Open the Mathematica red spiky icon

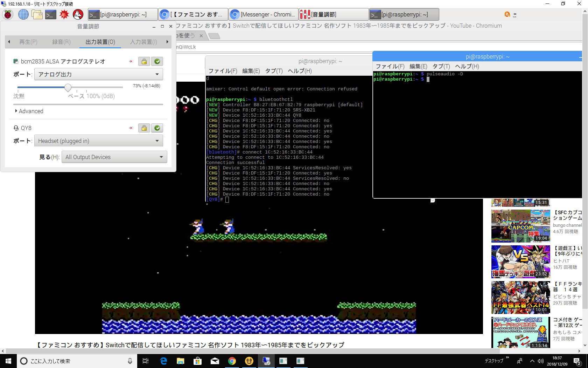(x=64, y=14)
